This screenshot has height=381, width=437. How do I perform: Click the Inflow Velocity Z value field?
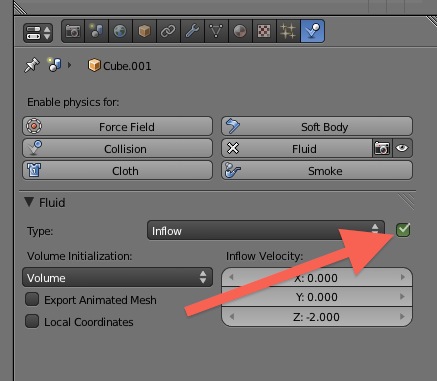317,316
